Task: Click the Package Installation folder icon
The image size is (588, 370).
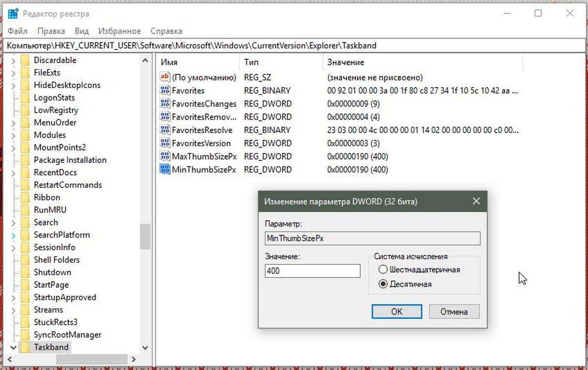Action: [x=25, y=160]
